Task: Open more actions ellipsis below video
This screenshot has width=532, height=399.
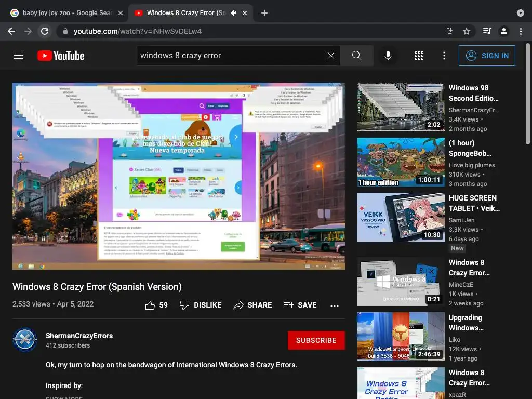Action: click(335, 305)
